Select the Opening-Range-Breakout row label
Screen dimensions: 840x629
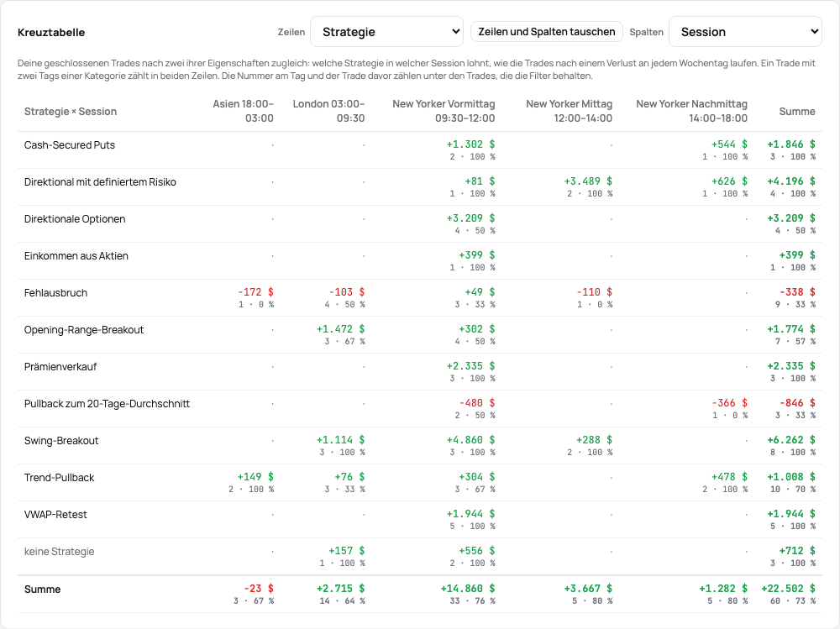tap(84, 330)
